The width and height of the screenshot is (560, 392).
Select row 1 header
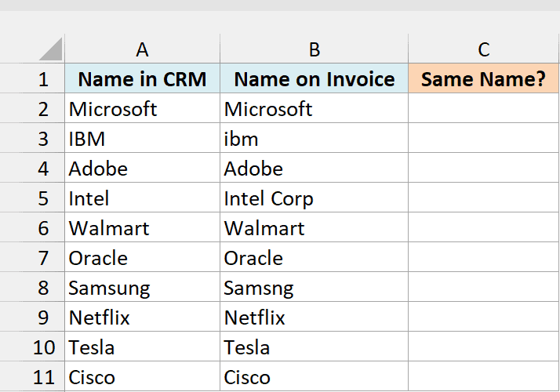[x=32, y=78]
